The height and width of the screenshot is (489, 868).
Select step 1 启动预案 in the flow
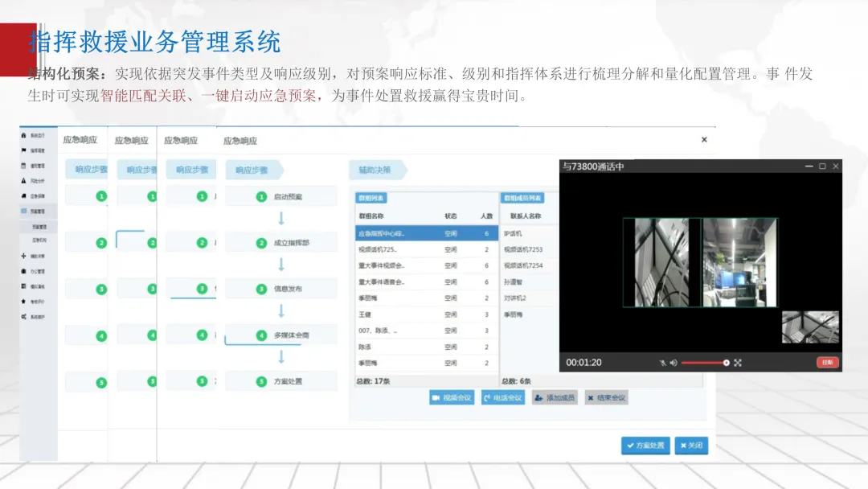[x=281, y=196]
